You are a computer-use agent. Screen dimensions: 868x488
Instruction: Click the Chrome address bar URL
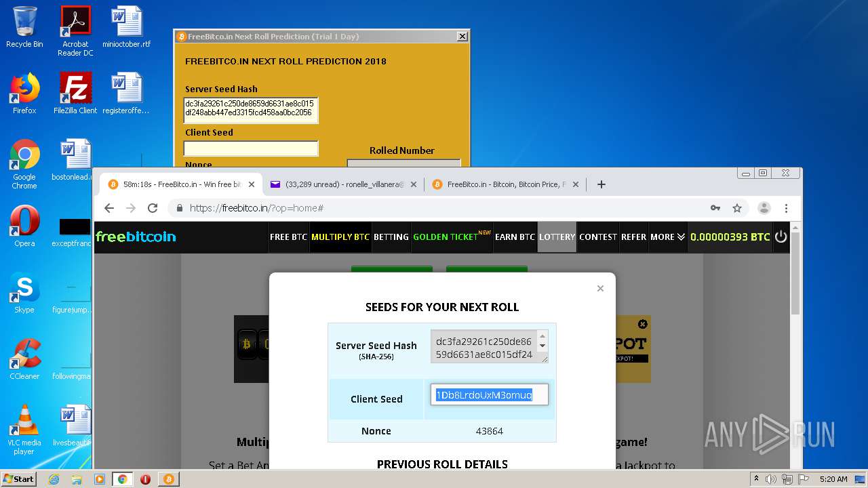[257, 208]
